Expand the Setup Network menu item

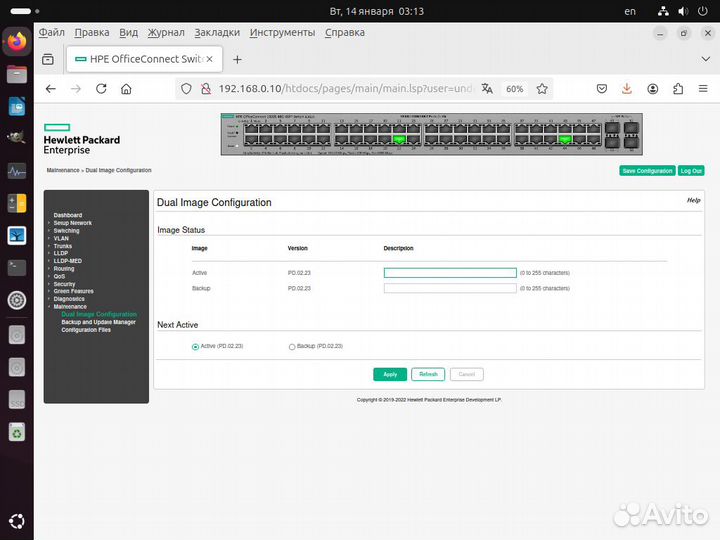[x=73, y=223]
